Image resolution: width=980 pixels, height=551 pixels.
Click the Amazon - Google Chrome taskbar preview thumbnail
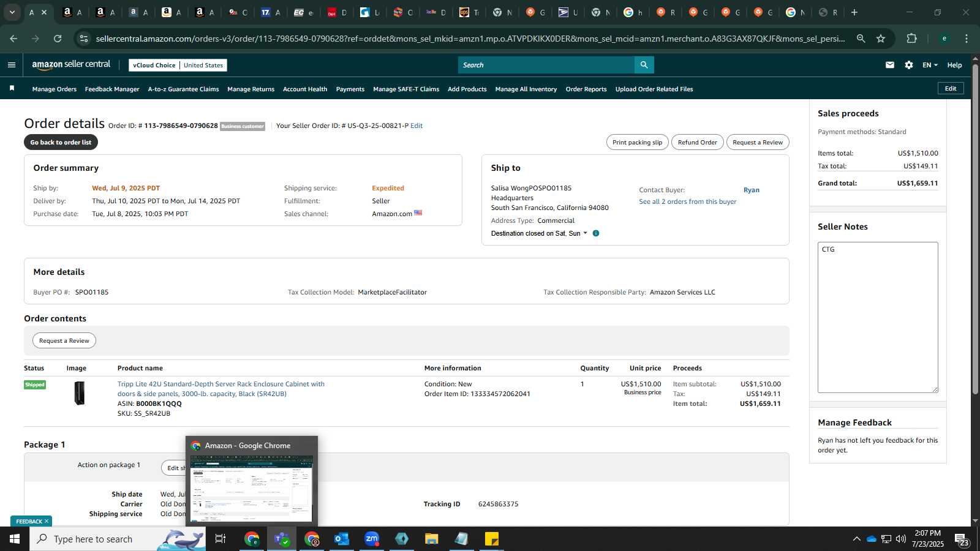coord(252,489)
